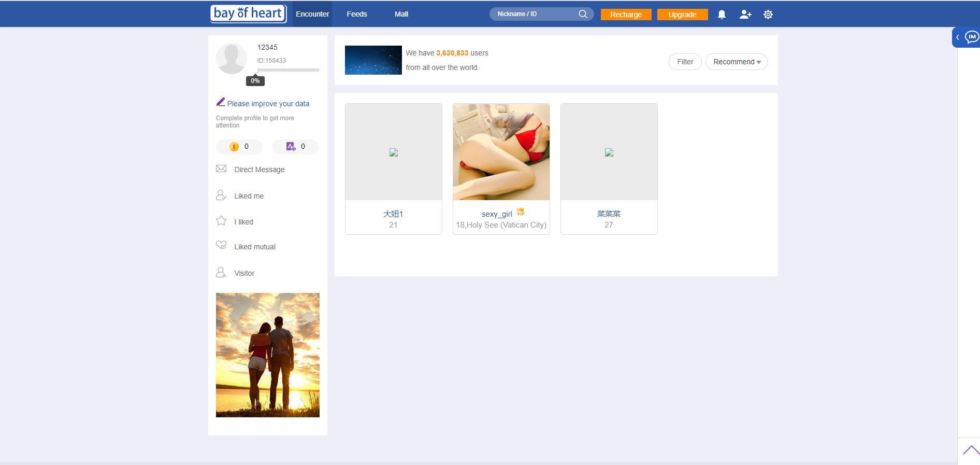Open the add friend icon
Screen dimensions: 980x465
tap(745, 15)
